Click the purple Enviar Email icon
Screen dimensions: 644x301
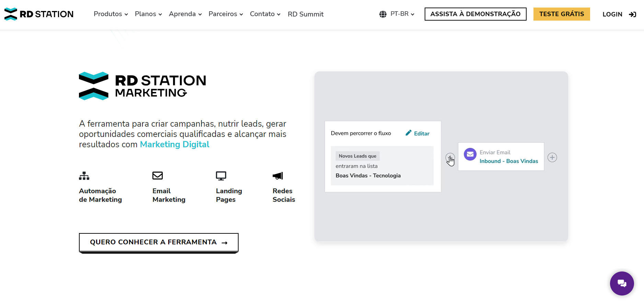click(470, 154)
